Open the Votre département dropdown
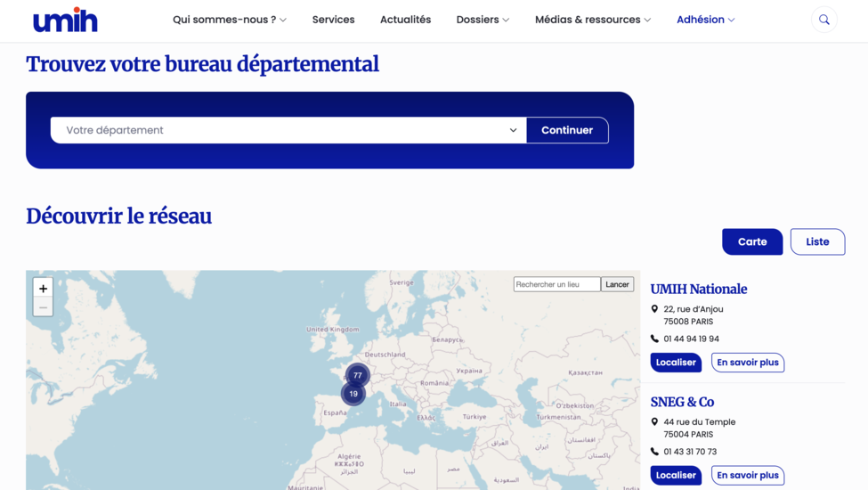Image resolution: width=868 pixels, height=490 pixels. pyautogui.click(x=288, y=130)
